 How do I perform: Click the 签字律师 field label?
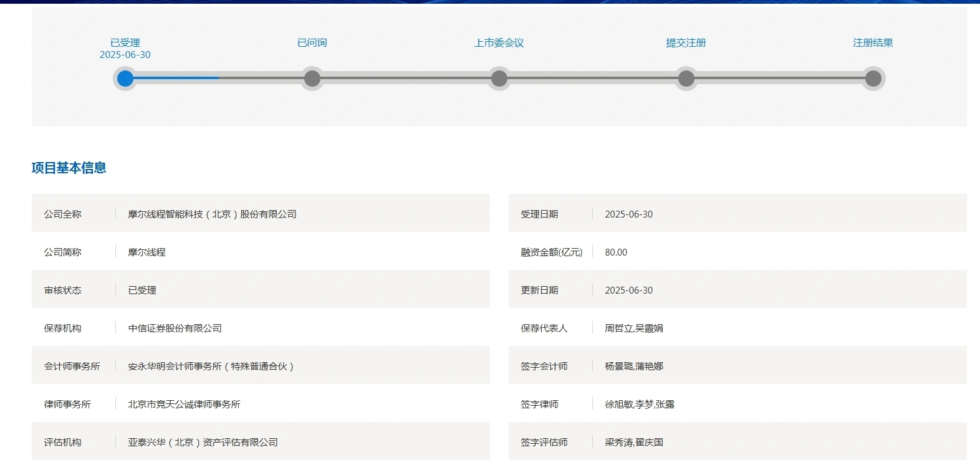(540, 404)
